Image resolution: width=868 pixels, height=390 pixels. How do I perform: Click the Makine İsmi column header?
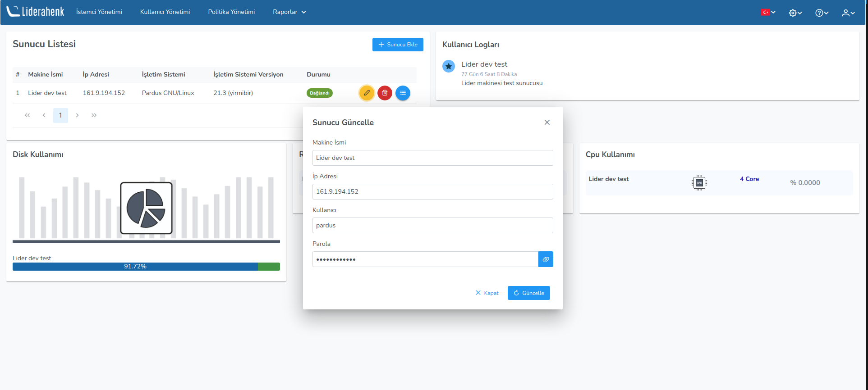(46, 74)
